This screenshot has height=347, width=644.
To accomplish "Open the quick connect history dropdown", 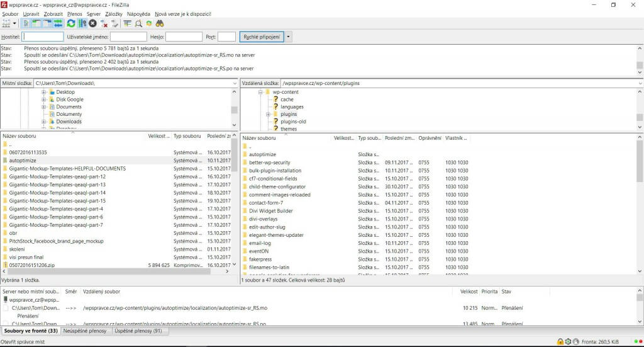I will pos(288,37).
